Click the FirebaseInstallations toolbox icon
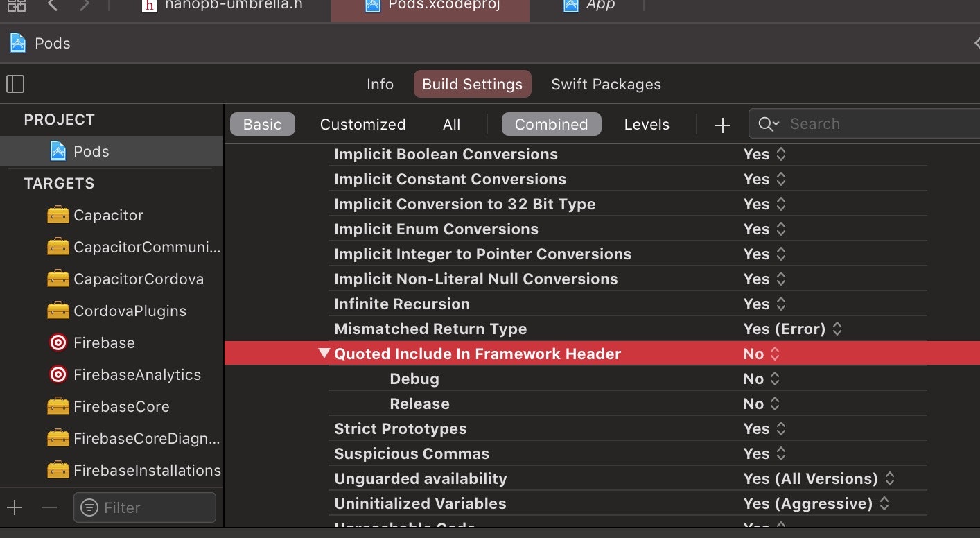This screenshot has height=538, width=980. click(58, 470)
